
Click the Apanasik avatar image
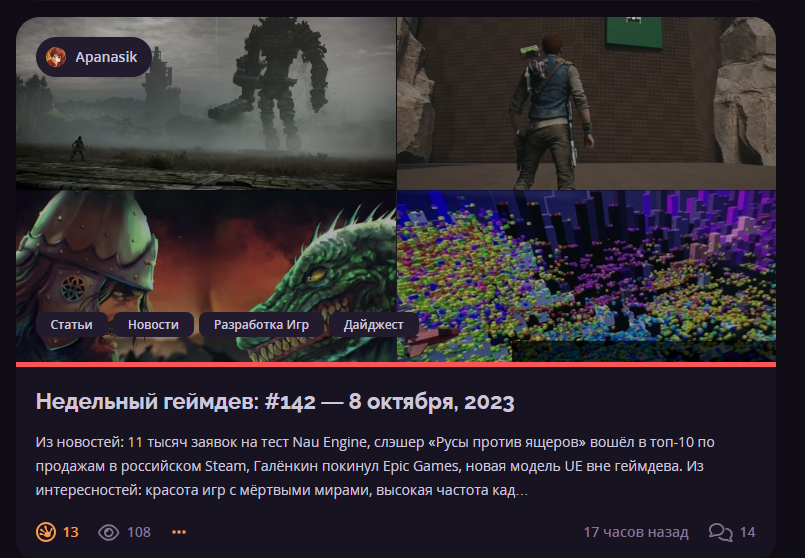(56, 57)
